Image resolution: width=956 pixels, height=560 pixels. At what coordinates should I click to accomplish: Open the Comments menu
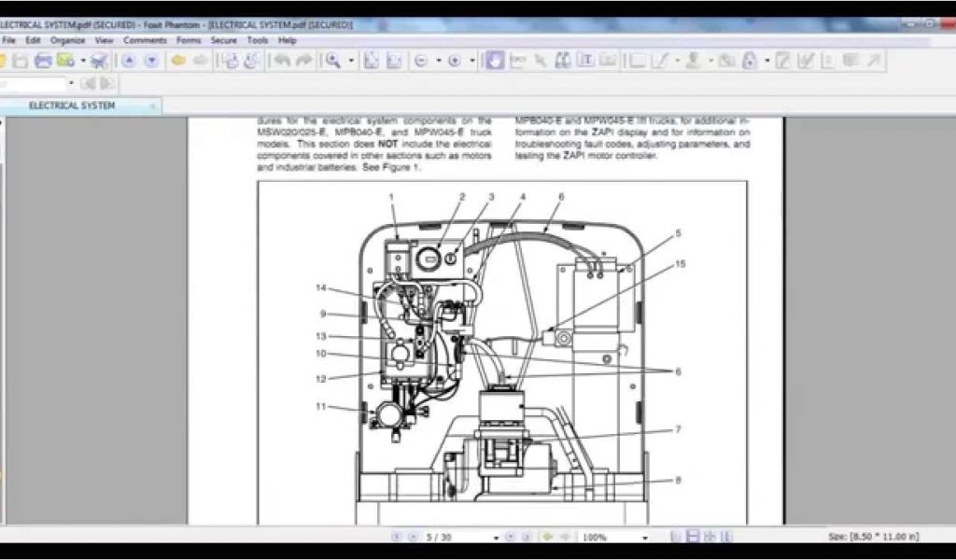(145, 40)
